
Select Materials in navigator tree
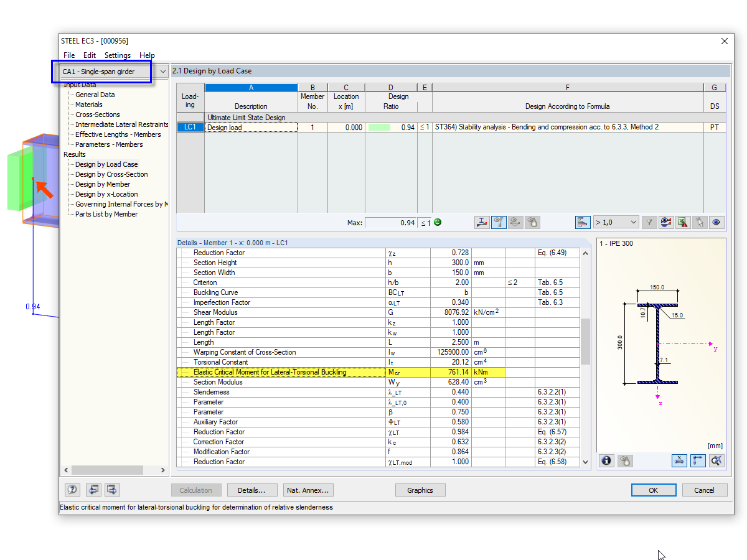point(89,105)
